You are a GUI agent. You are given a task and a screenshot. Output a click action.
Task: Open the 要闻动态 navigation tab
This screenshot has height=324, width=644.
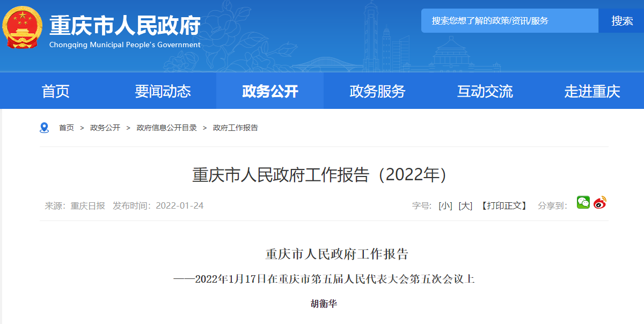(x=163, y=91)
